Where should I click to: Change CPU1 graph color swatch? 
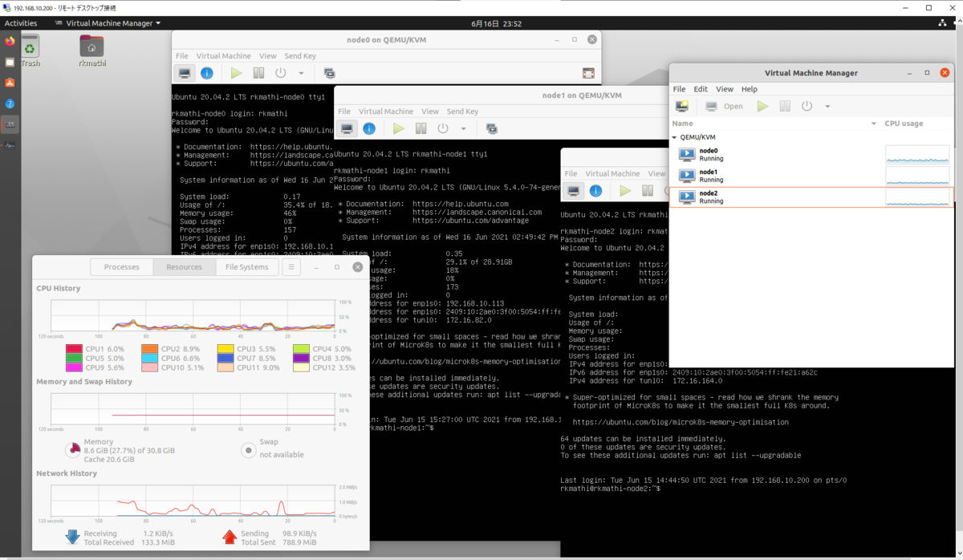tap(74, 349)
